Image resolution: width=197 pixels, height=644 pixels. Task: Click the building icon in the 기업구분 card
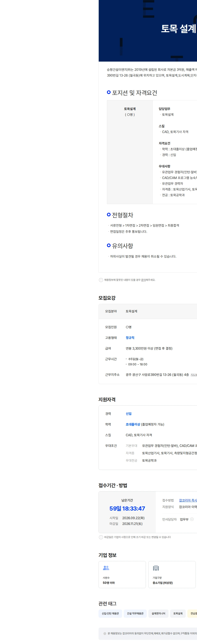(x=156, y=568)
